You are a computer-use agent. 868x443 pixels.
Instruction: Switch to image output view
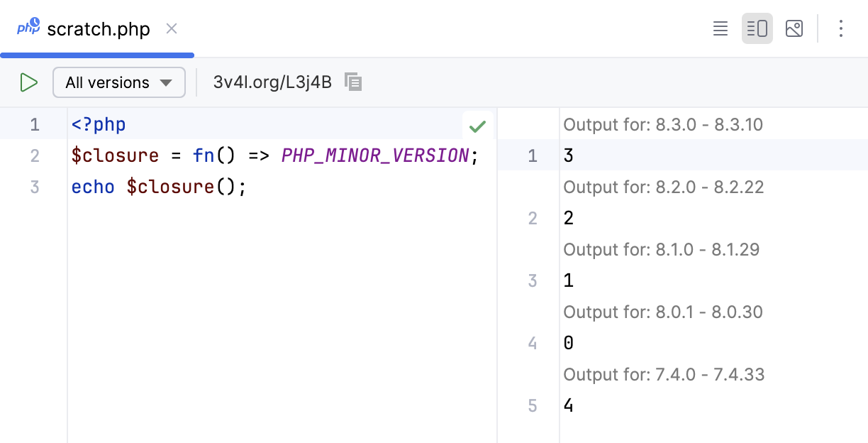click(x=794, y=28)
